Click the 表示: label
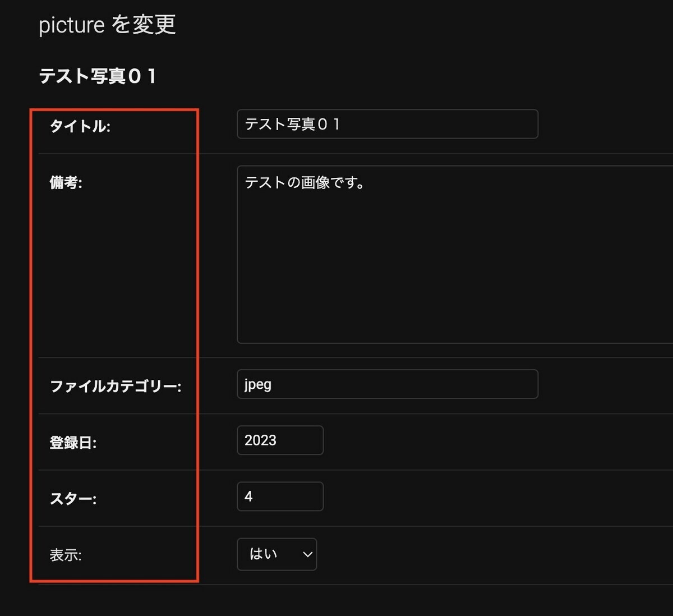This screenshot has width=673, height=616. click(66, 555)
